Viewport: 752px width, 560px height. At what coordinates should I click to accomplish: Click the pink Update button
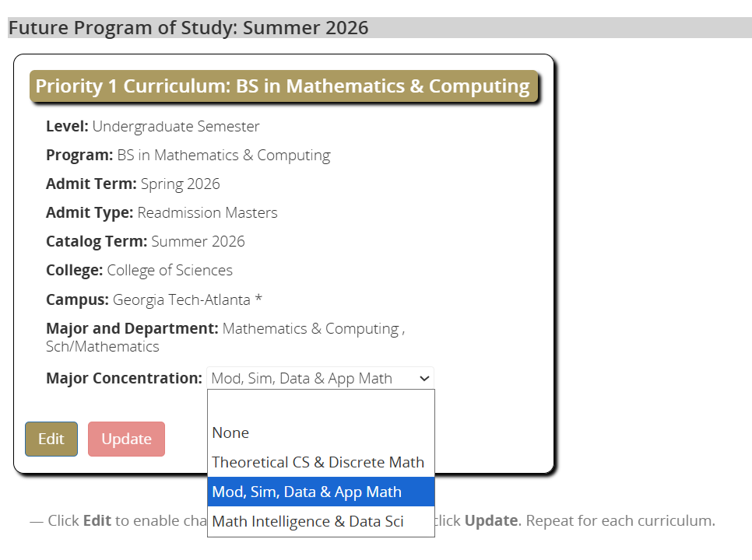point(127,439)
